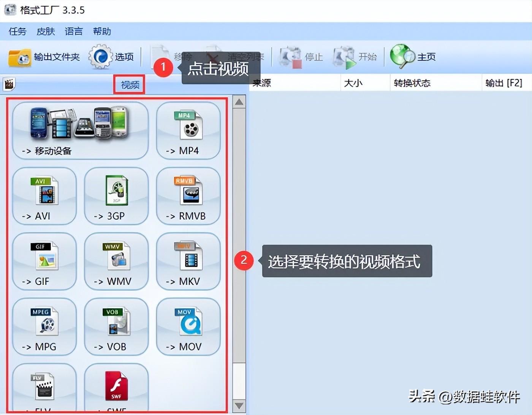Viewport: 532px width, 415px height.
Task: Click the small film clapper icon beside 视频
Action: click(9, 84)
